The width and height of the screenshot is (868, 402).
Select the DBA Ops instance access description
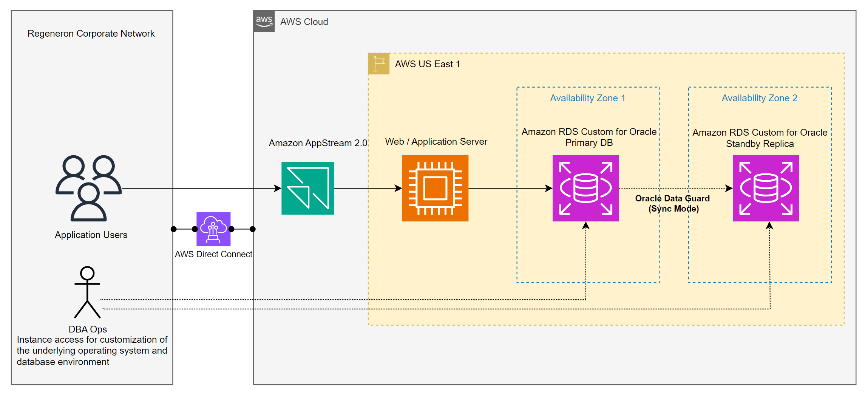click(x=92, y=351)
